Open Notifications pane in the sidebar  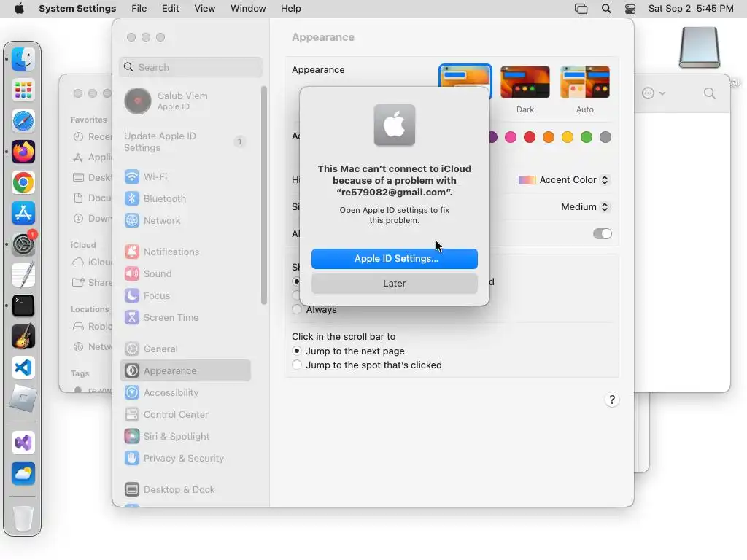click(x=185, y=252)
